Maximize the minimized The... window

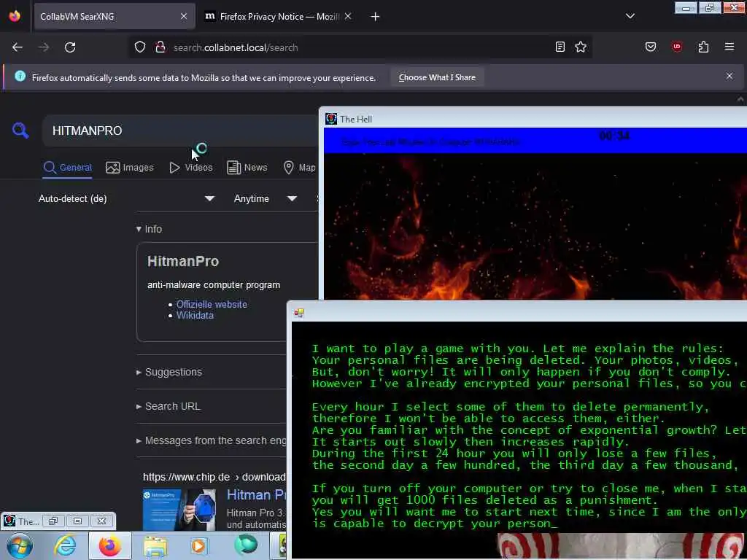77,521
